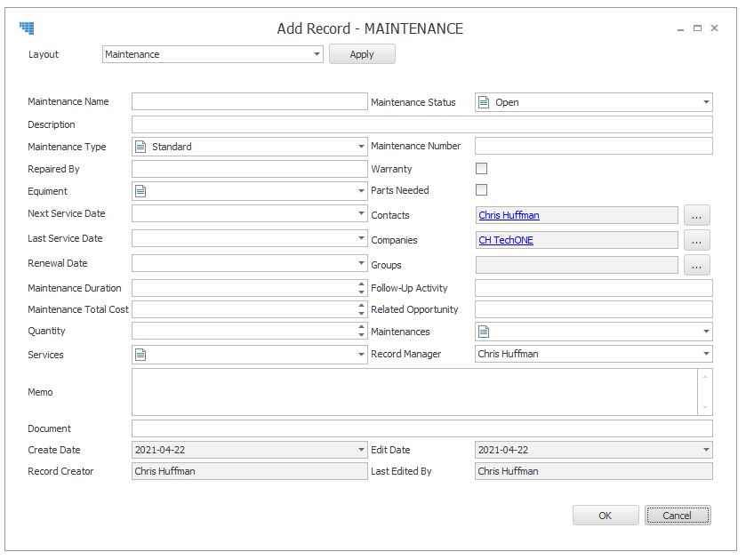The width and height of the screenshot is (746, 560).
Task: Browse Groups with the ellipsis button
Action: 697,265
